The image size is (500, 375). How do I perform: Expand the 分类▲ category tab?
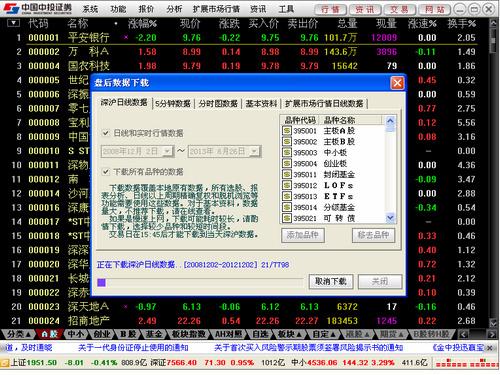[x=18, y=334]
